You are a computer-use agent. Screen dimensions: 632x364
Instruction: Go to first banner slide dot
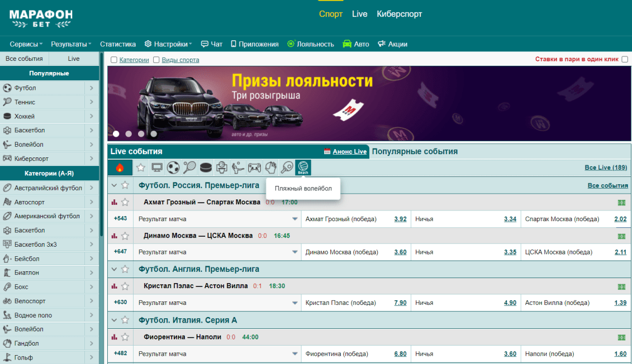tap(116, 133)
